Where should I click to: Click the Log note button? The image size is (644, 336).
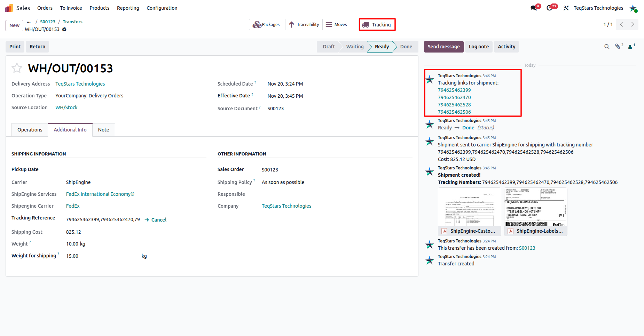[x=479, y=47]
